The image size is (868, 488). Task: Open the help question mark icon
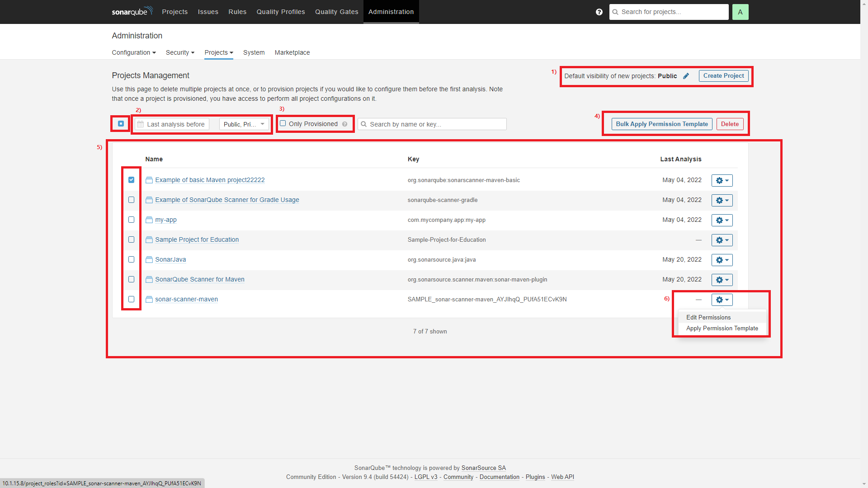599,12
